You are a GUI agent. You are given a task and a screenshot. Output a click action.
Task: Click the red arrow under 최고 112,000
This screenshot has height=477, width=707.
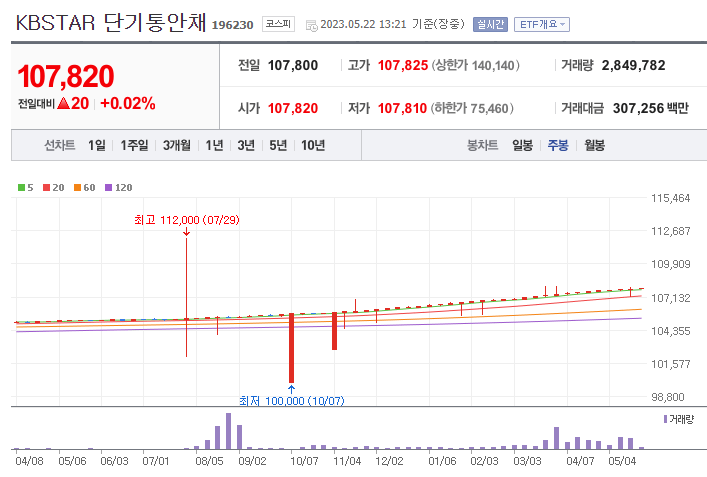(x=187, y=232)
